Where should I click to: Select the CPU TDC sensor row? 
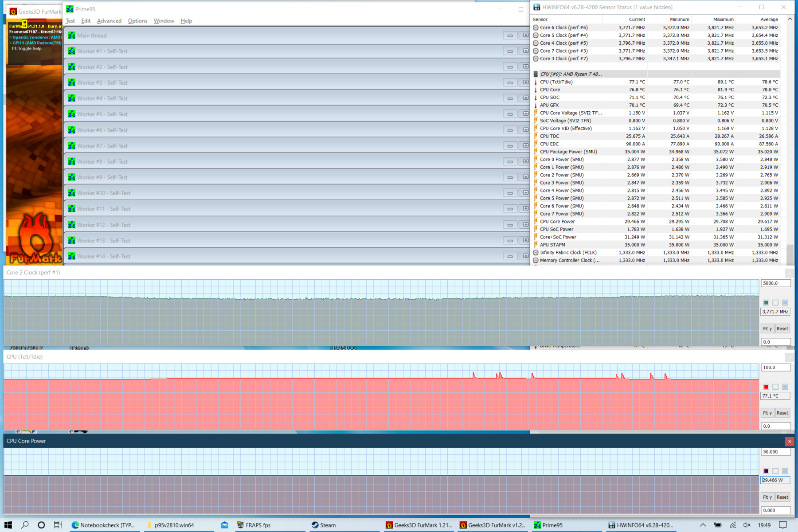coord(656,136)
